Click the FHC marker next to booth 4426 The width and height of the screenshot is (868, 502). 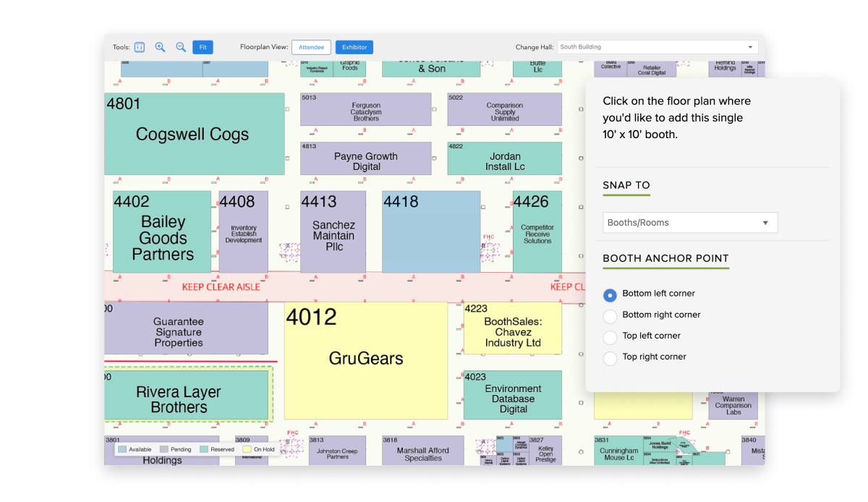point(490,237)
